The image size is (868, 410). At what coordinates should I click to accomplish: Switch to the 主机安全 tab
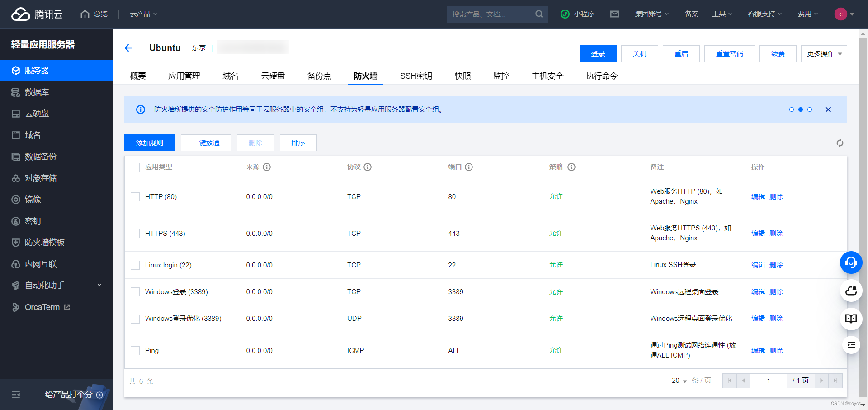click(547, 76)
